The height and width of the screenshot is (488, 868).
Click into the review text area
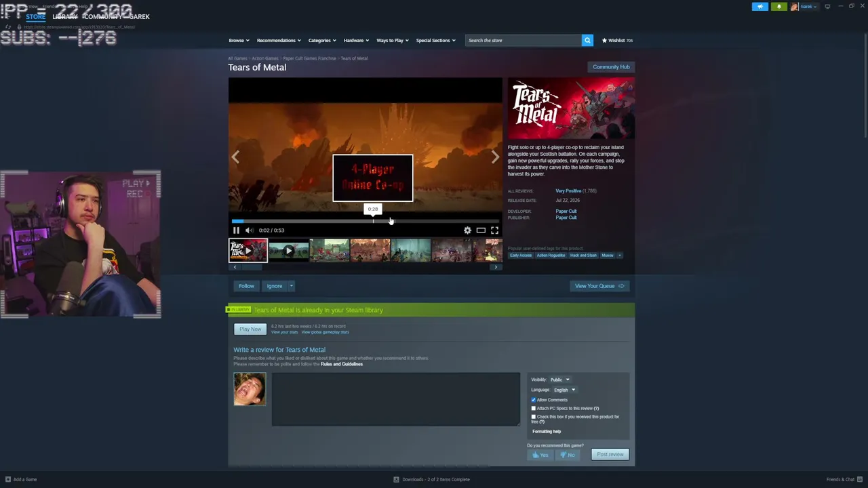[396, 399]
